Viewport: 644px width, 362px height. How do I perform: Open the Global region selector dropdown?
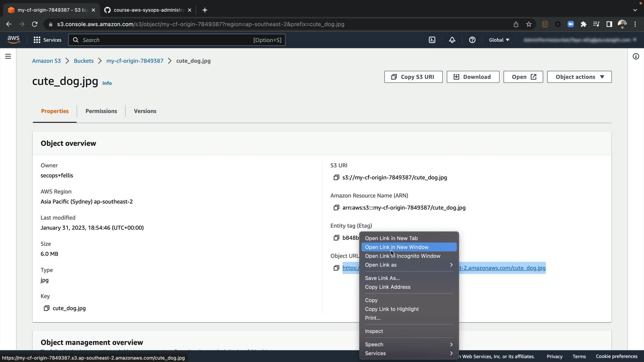pyautogui.click(x=499, y=40)
